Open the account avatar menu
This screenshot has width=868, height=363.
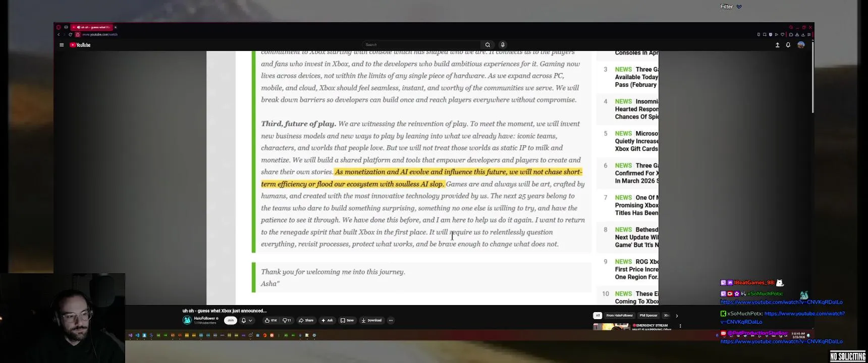[801, 45]
